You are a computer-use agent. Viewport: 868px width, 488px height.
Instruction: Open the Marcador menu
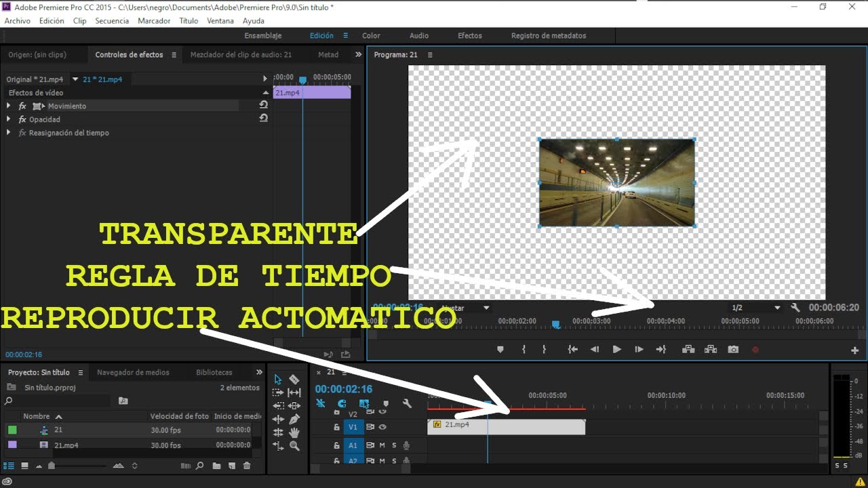click(x=154, y=21)
